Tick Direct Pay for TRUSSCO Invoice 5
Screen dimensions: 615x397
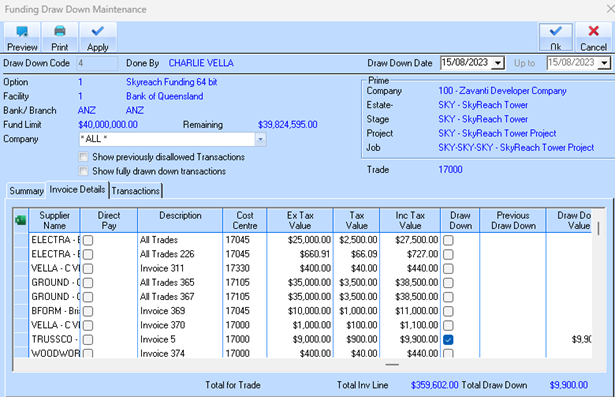click(88, 340)
